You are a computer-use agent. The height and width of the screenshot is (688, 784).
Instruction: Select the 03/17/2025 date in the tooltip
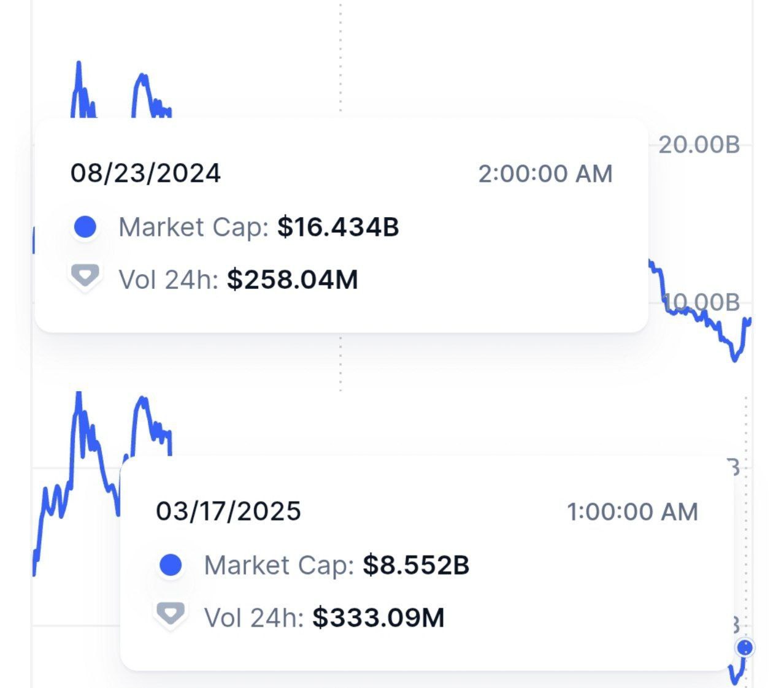point(228,511)
